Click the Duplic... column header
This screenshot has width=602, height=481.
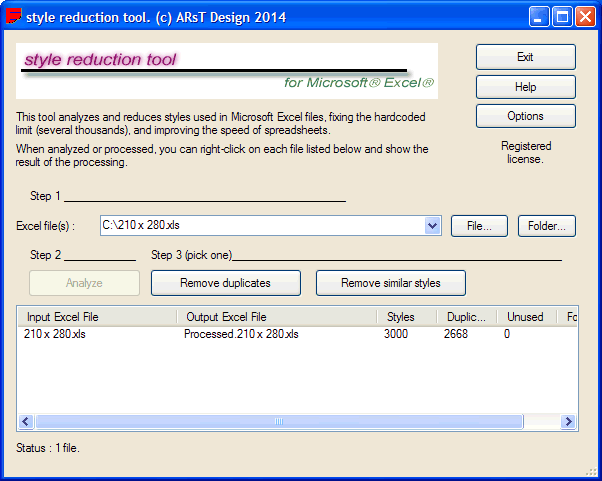pos(467,317)
